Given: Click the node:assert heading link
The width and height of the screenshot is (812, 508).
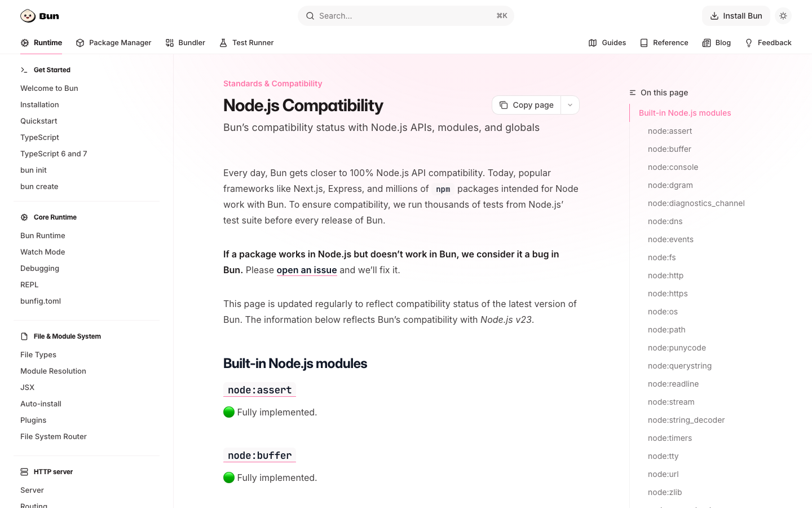Looking at the screenshot, I should pyautogui.click(x=260, y=390).
